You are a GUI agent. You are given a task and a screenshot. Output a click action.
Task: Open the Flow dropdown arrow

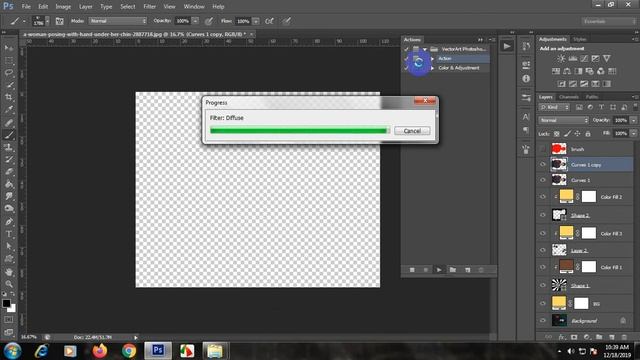point(256,21)
